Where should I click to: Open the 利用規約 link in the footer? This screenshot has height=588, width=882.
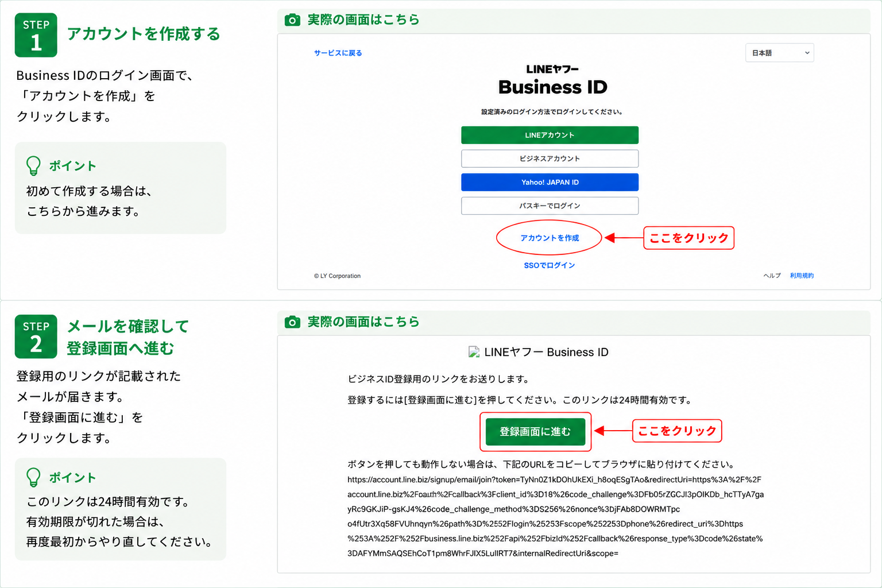[x=802, y=276]
